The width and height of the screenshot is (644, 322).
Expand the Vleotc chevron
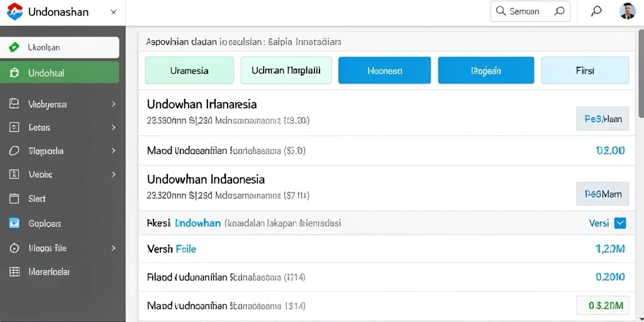[x=114, y=175]
